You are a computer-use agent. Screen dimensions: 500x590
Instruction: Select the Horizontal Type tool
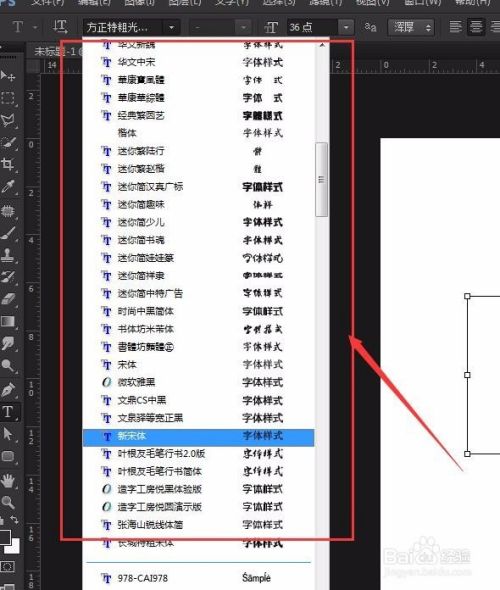pyautogui.click(x=8, y=412)
